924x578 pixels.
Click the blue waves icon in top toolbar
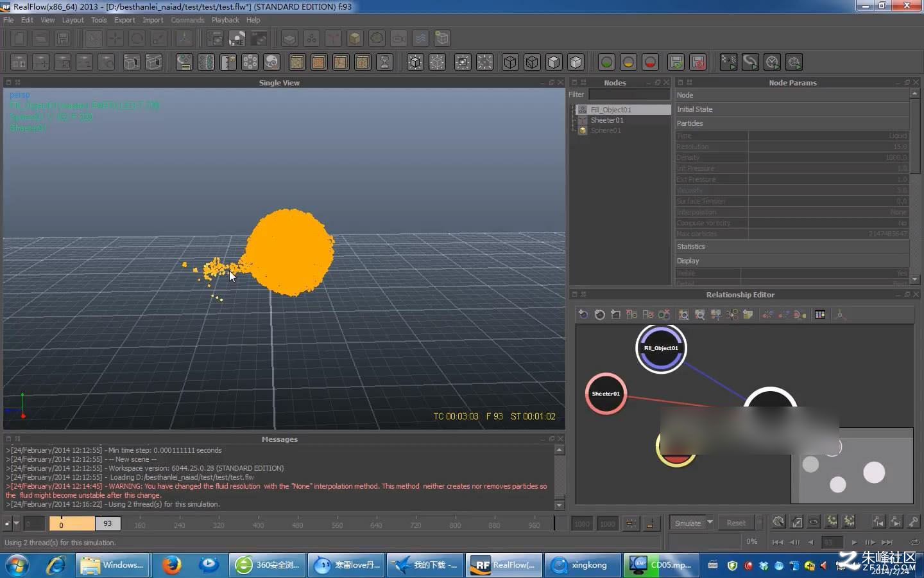(420, 39)
